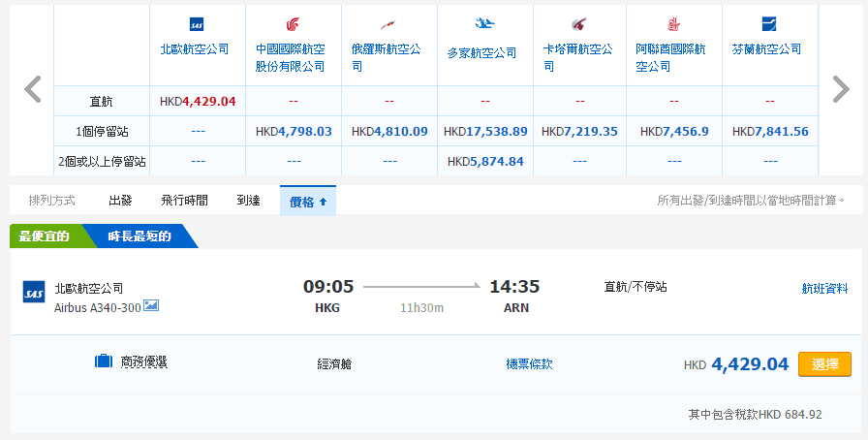868x440 pixels.
Task: Click the SAS airline logo in header
Action: 197,23
